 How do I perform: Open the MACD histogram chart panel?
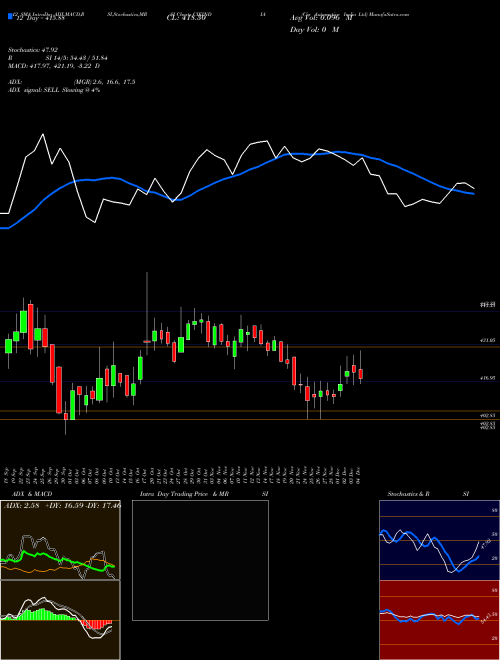60,620
